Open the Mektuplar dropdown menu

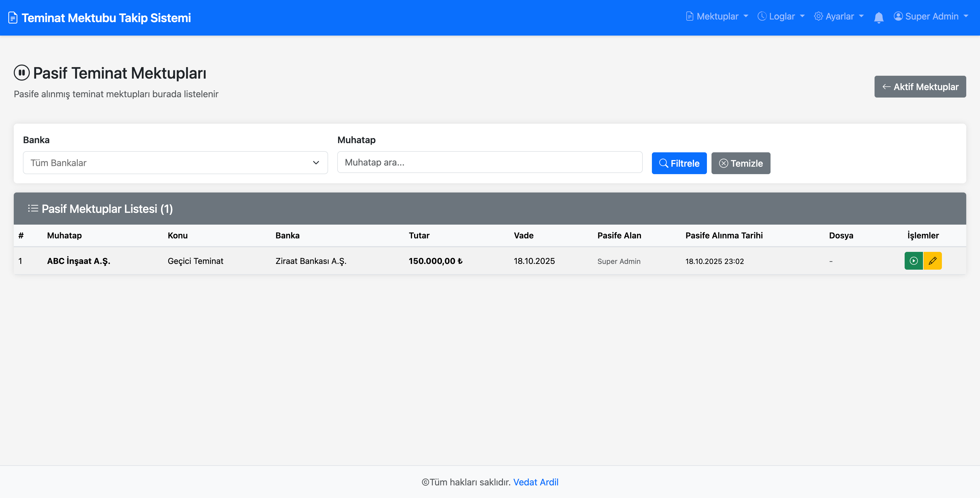717,16
